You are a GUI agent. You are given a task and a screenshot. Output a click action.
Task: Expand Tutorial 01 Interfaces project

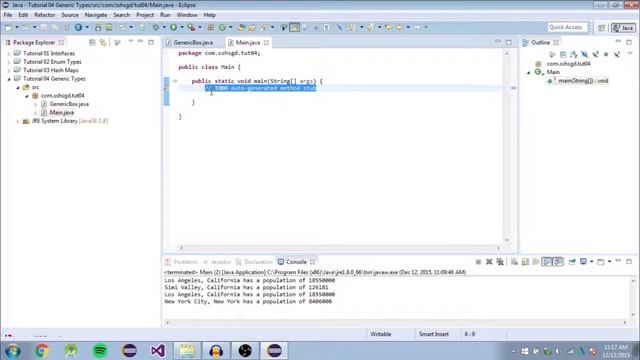[x=9, y=53]
